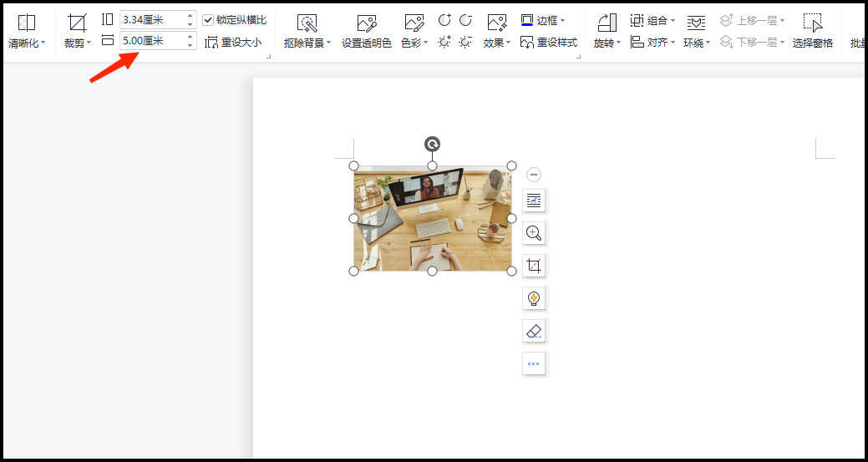Toggle the 锁定纵横比 checkbox

[208, 21]
